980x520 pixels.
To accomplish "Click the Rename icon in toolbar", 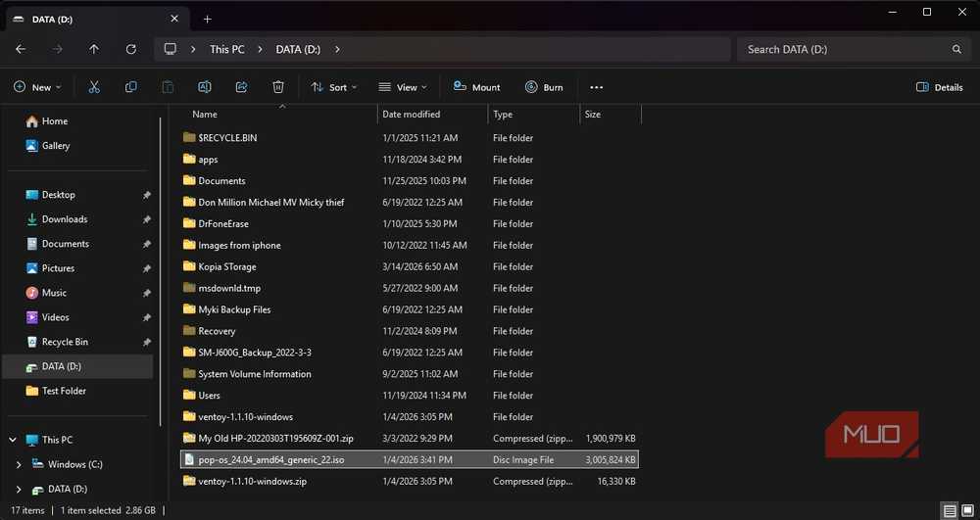I will [205, 87].
